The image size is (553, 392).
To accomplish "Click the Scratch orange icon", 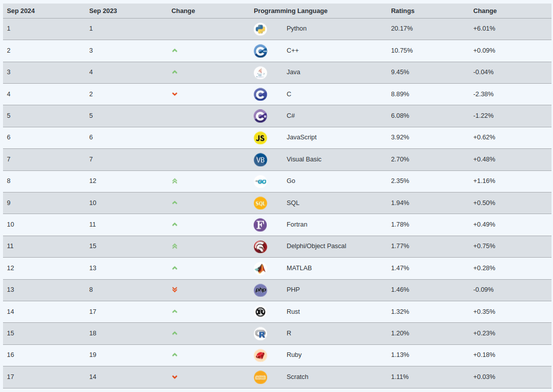I will (x=260, y=377).
